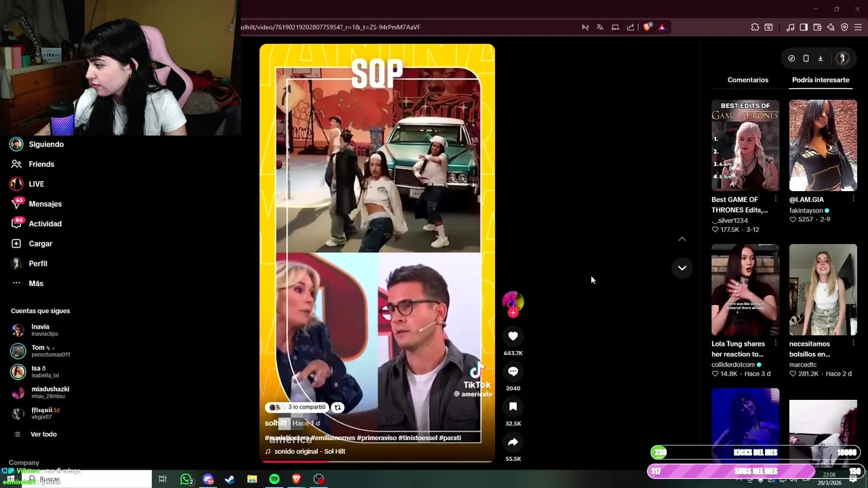Screen dimensions: 868x488
Task: Open File Explorer from the taskbar
Action: coord(252,479)
